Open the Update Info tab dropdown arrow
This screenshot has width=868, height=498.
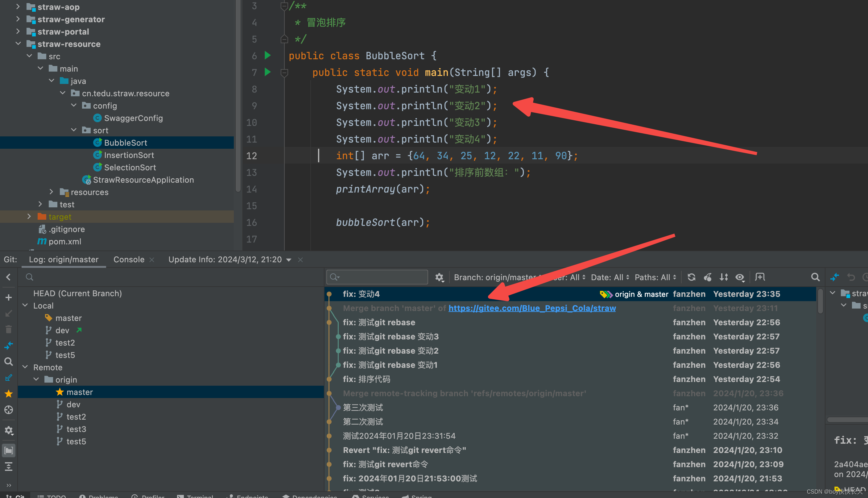[289, 260]
